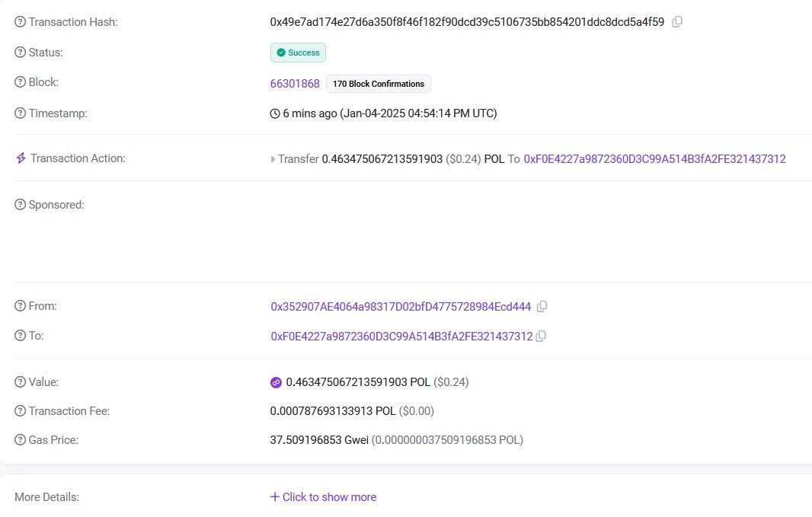Viewport: 812px width, 517px height.
Task: Click the Timestamp help question icon
Action: click(20, 113)
